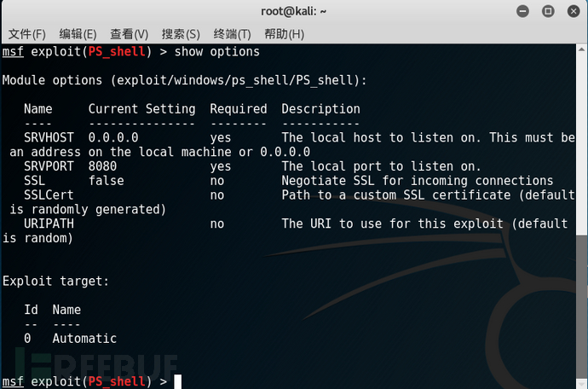Open the 终端(T) menu
Screen dimensions: 588x389
coord(232,34)
